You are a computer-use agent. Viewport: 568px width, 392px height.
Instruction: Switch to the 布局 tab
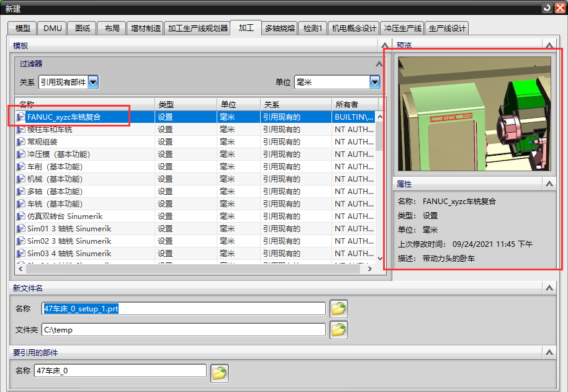coord(112,29)
